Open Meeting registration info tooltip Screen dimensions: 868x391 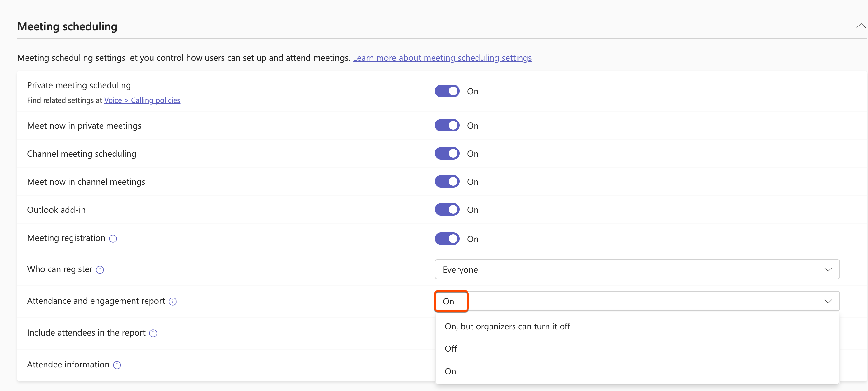pos(113,239)
